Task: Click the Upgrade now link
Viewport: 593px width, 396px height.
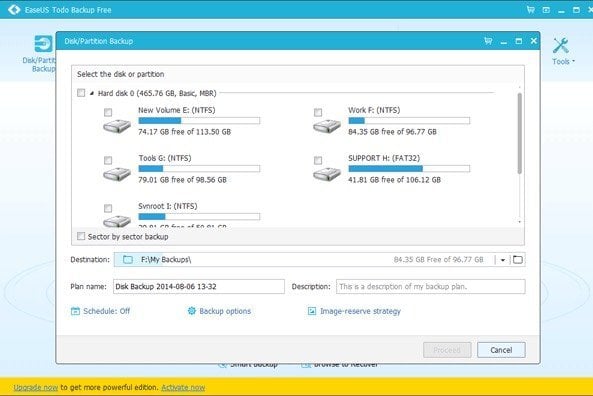Action: click(36, 387)
